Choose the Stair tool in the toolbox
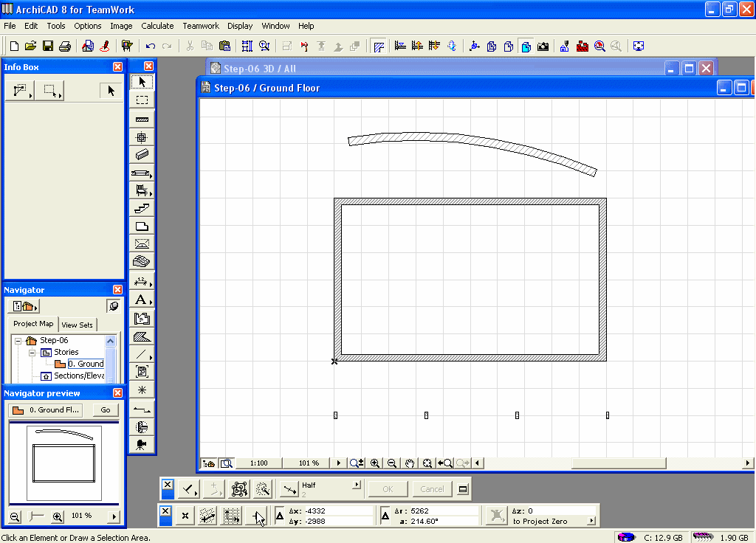This screenshot has width=756, height=543. click(x=142, y=209)
